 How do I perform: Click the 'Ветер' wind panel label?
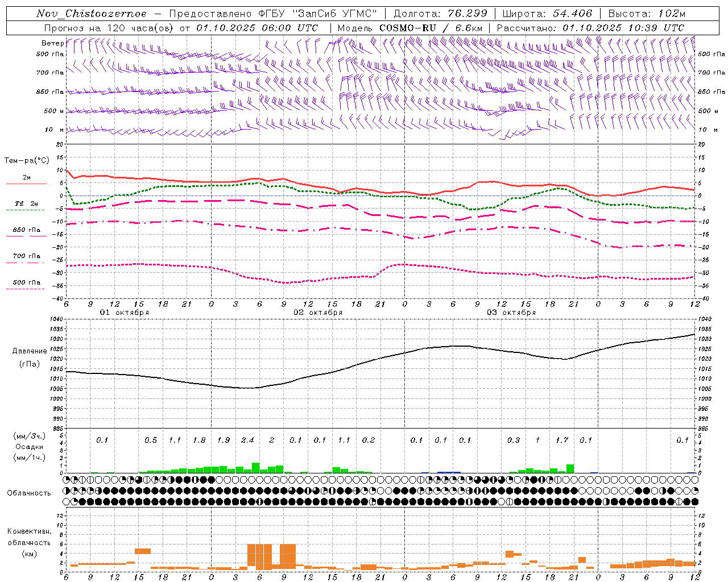point(52,43)
